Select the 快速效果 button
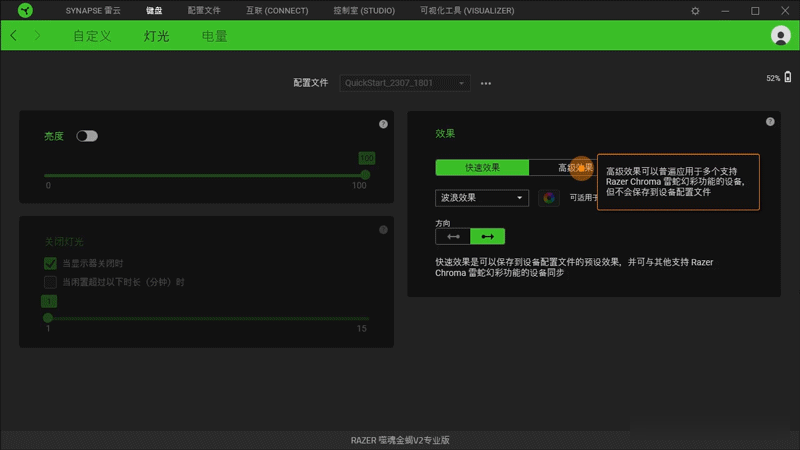Image resolution: width=800 pixels, height=450 pixels. [x=482, y=167]
